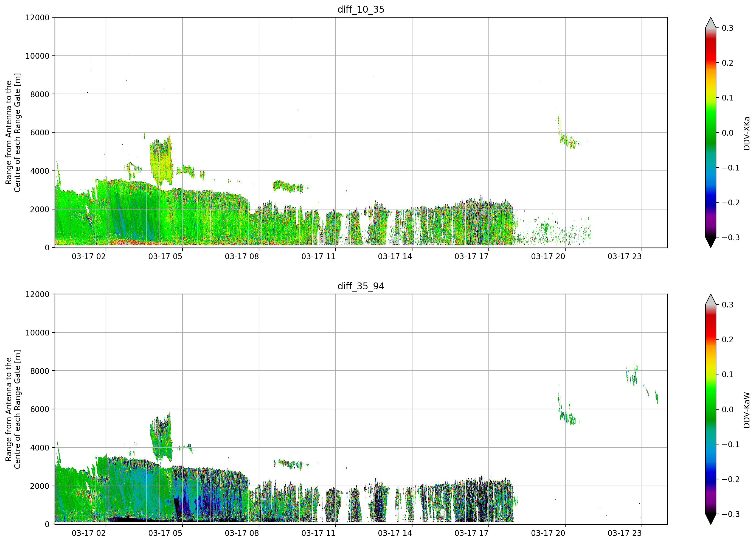Viewport: 756px width, 543px height.
Task: Click the top arrow of lower colorbar
Action: pyautogui.click(x=711, y=300)
